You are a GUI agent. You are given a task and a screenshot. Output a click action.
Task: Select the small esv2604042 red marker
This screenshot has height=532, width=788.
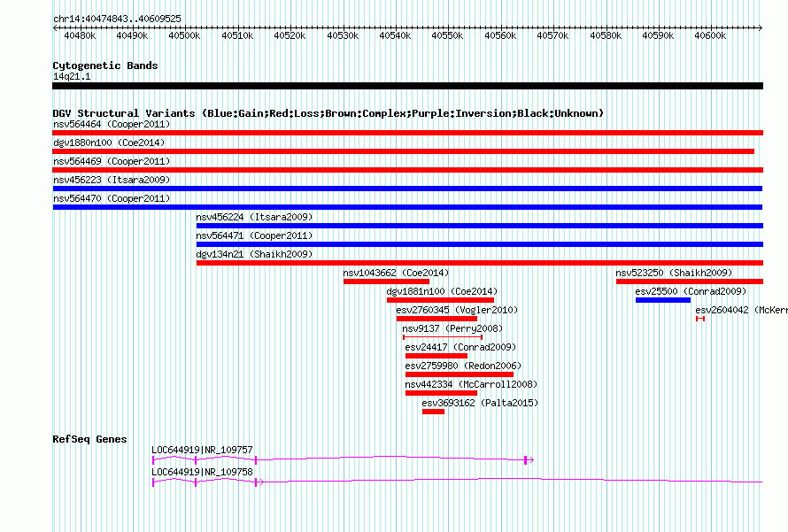(x=700, y=319)
